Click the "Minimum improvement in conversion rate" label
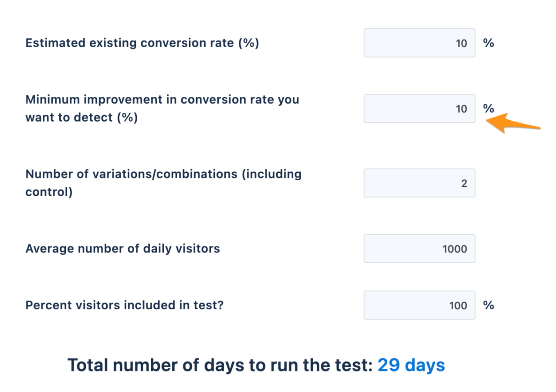556x392 pixels. coord(162,100)
